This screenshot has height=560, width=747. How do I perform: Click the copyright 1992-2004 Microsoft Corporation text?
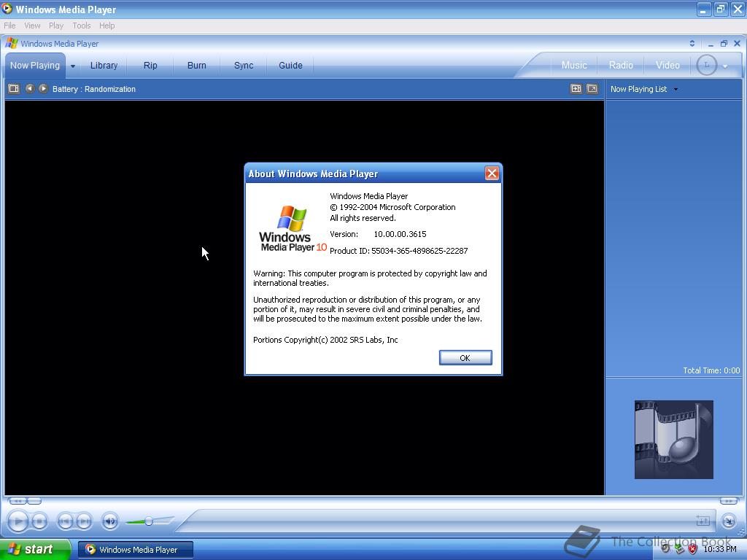coord(392,207)
